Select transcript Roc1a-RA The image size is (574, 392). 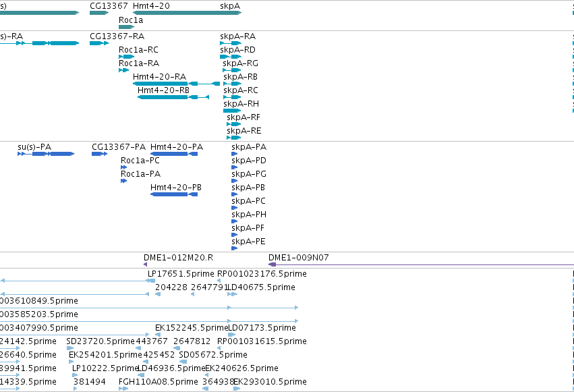tap(139, 63)
